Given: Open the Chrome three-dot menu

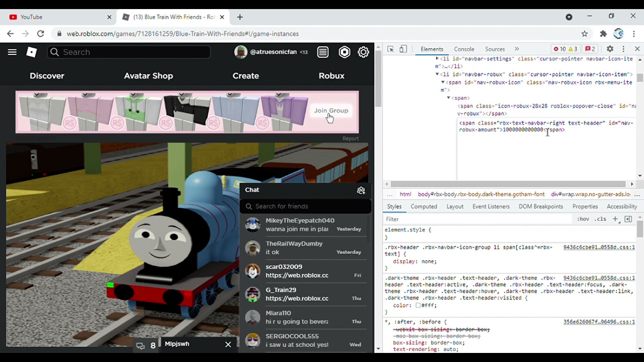Looking at the screenshot, I should tap(634, 34).
